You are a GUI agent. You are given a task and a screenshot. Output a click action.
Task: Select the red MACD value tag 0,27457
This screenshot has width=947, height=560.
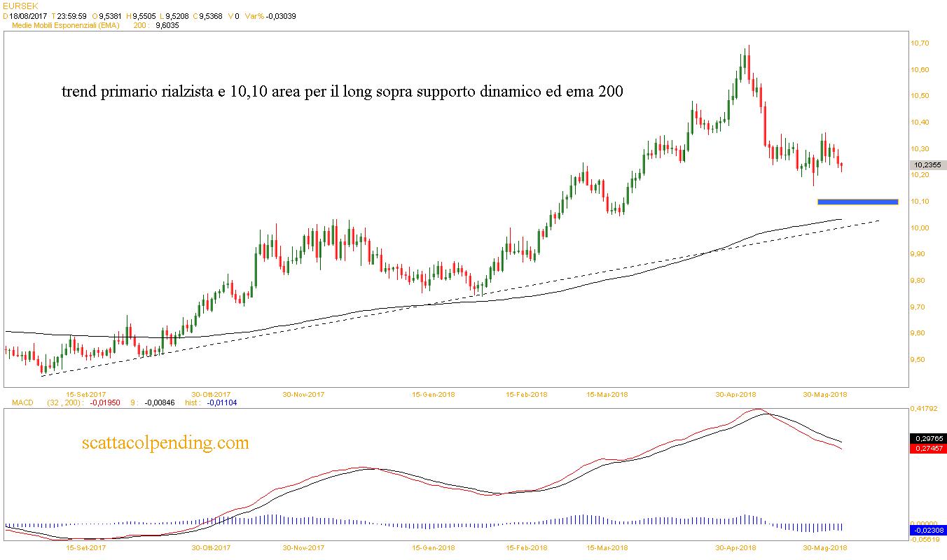[927, 448]
